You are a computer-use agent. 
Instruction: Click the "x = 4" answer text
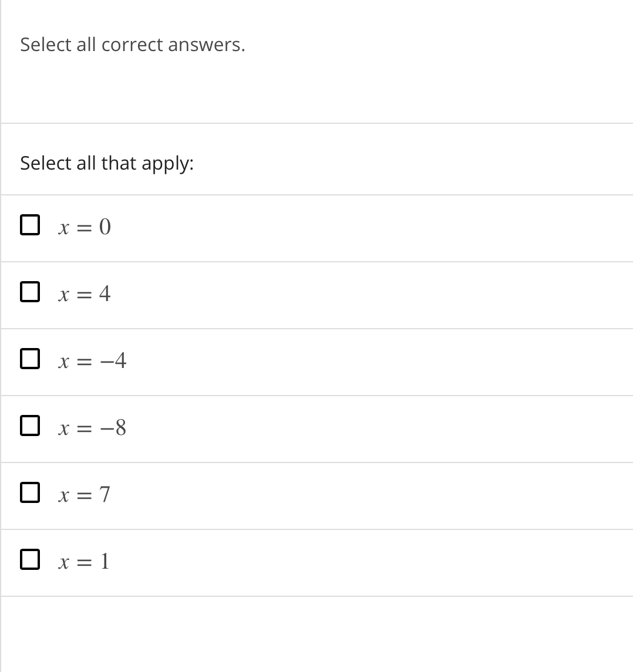coord(84,294)
